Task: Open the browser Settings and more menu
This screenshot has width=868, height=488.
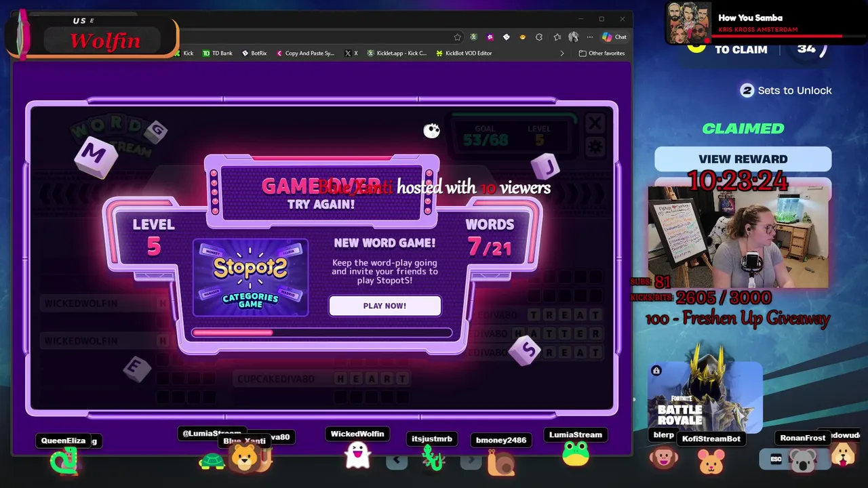Action: click(590, 37)
